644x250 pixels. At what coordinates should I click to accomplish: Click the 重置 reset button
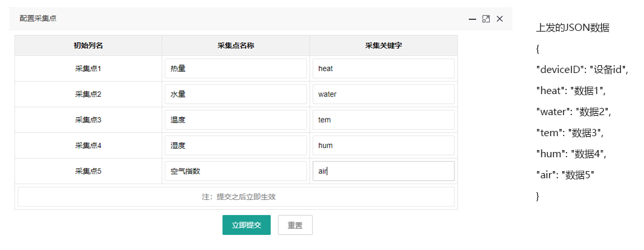(x=295, y=225)
